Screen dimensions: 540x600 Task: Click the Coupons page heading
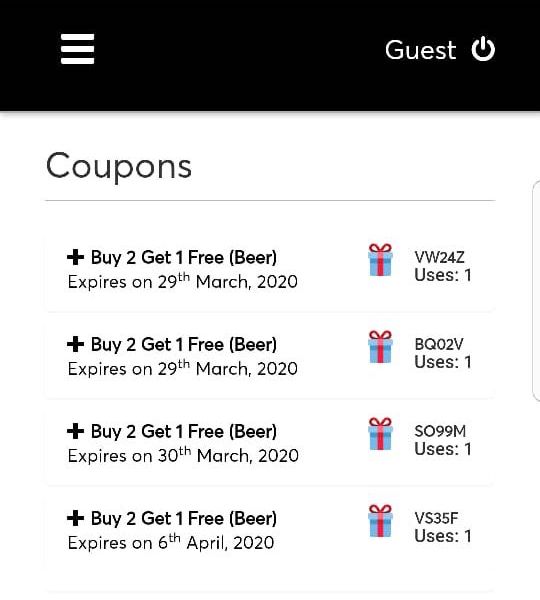pyautogui.click(x=119, y=166)
